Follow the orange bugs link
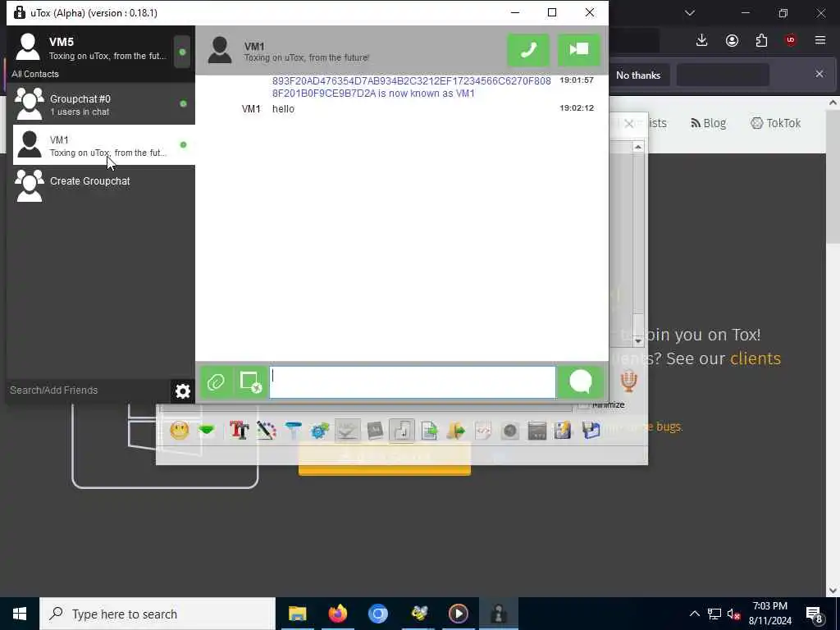This screenshot has height=630, width=840. [x=669, y=427]
